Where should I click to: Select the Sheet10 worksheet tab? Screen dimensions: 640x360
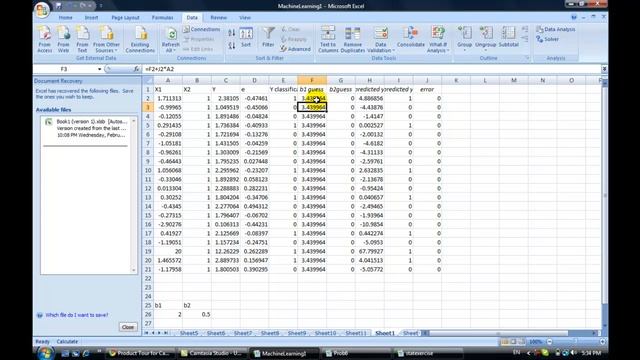[x=325, y=333]
